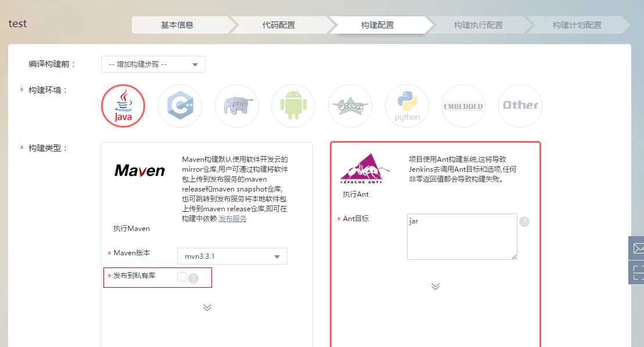644x347 pixels.
Task: Select the Java build environment icon
Action: 123,106
